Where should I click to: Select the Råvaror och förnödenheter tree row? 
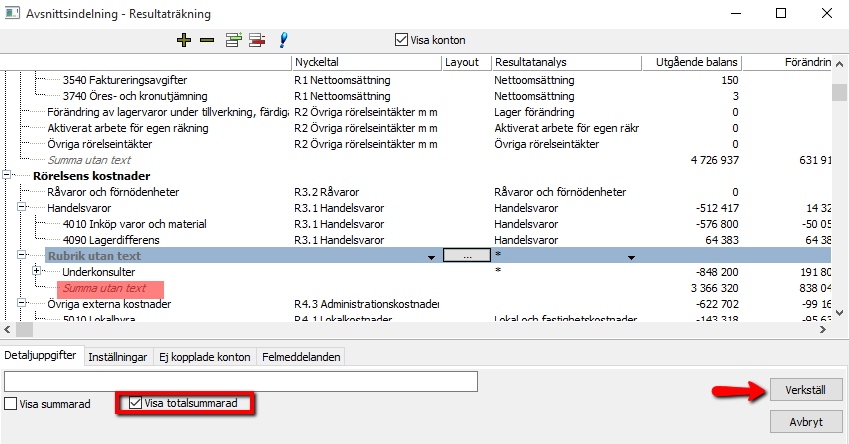pyautogui.click(x=113, y=192)
